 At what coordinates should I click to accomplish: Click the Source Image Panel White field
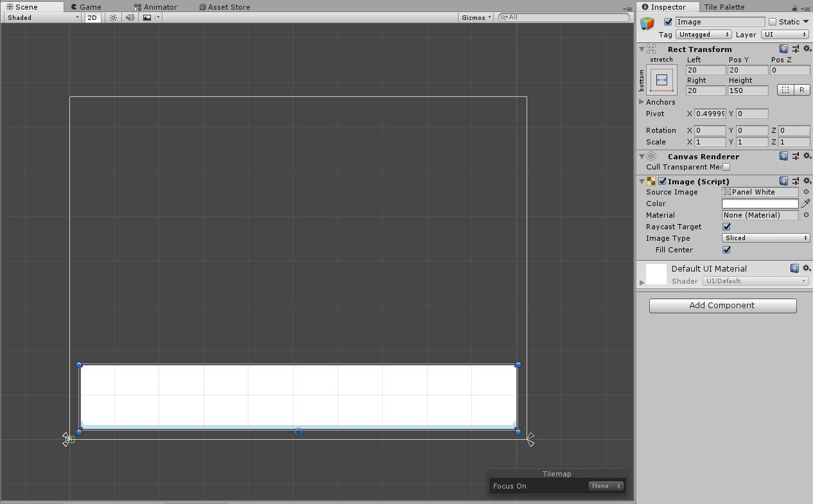[760, 192]
